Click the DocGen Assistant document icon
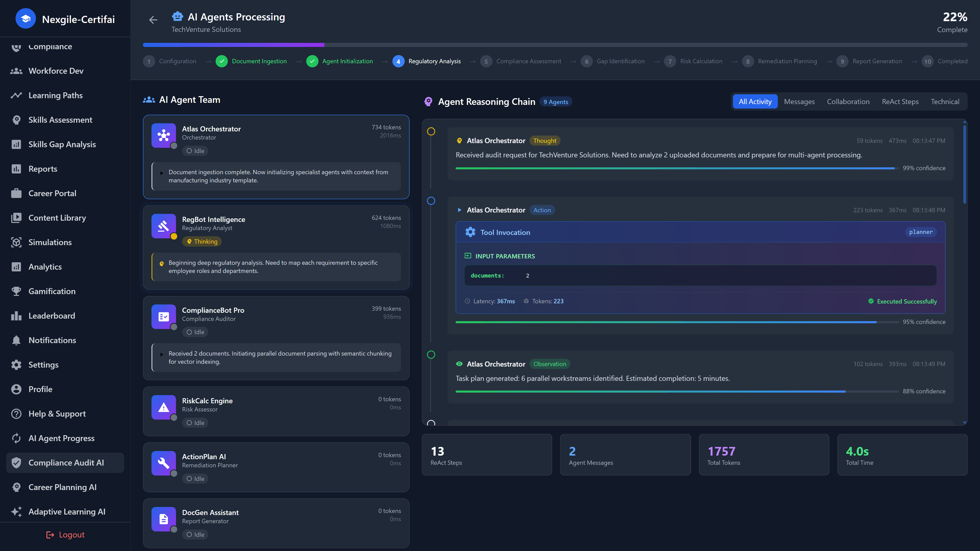This screenshot has width=980, height=551. 163,519
